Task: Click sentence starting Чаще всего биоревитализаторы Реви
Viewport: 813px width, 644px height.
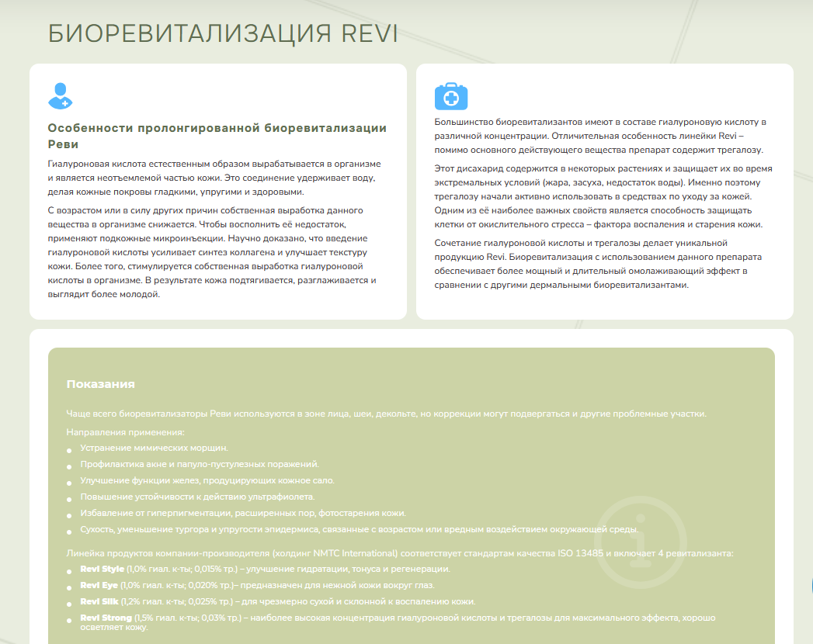Action: (386, 414)
